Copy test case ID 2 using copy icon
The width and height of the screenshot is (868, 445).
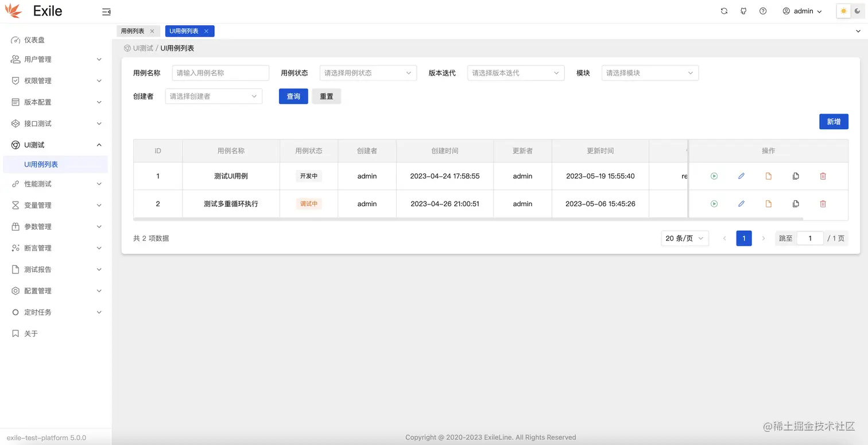(796, 203)
